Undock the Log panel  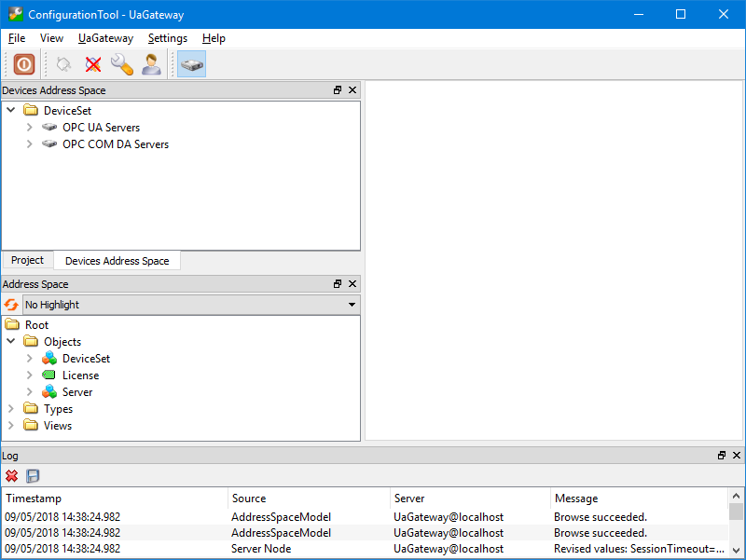point(721,456)
